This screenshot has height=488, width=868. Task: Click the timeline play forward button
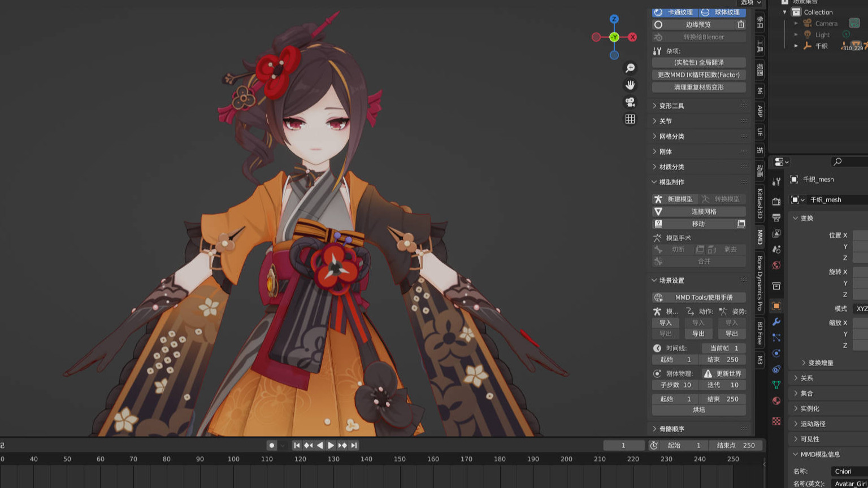[x=331, y=445]
